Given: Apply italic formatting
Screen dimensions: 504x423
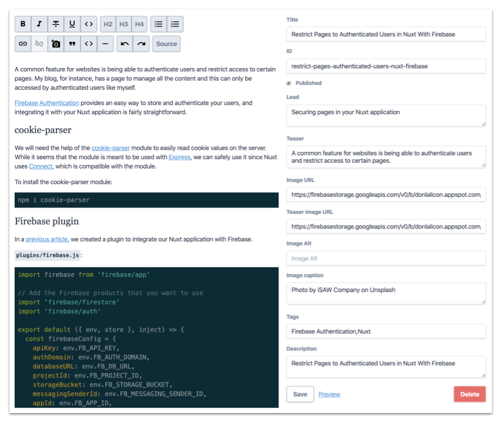Looking at the screenshot, I should pyautogui.click(x=39, y=24).
